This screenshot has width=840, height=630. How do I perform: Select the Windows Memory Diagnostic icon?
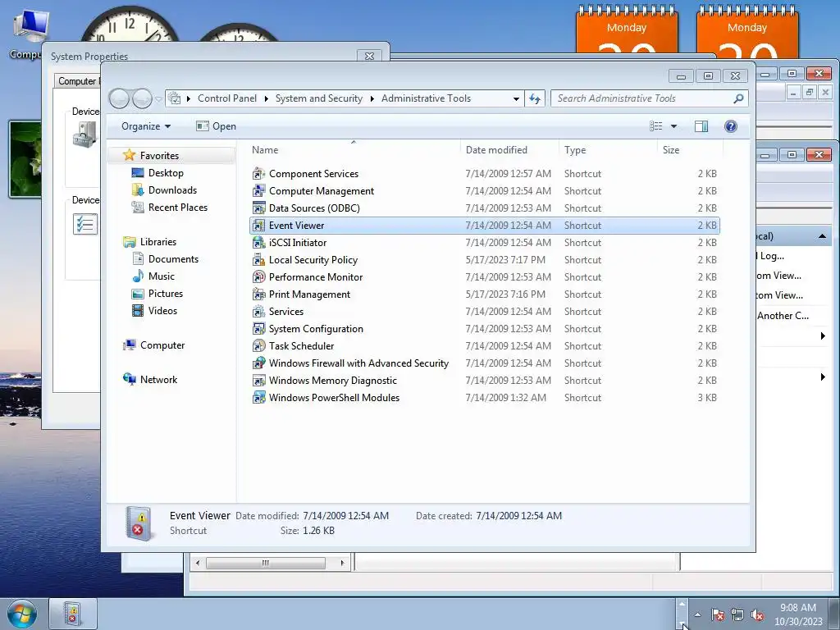point(258,381)
